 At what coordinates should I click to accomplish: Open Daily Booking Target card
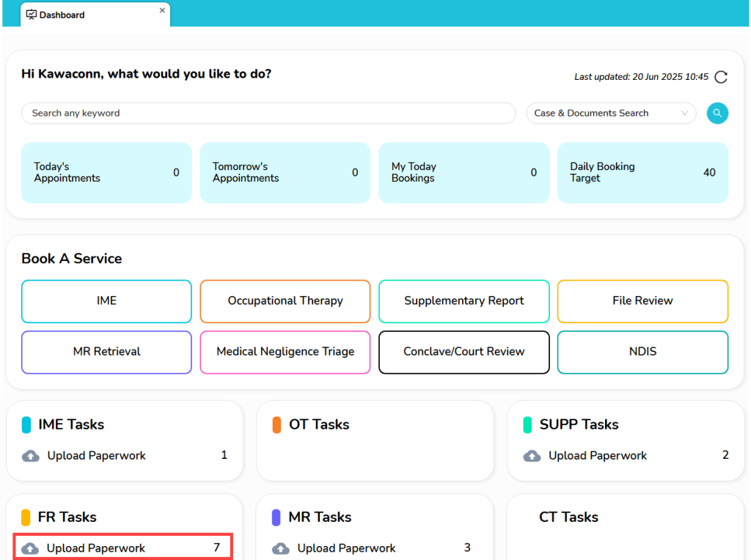click(x=642, y=173)
